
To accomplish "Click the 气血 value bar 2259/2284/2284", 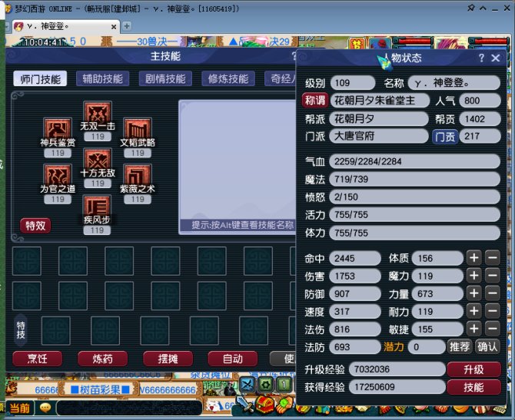I will point(414,161).
